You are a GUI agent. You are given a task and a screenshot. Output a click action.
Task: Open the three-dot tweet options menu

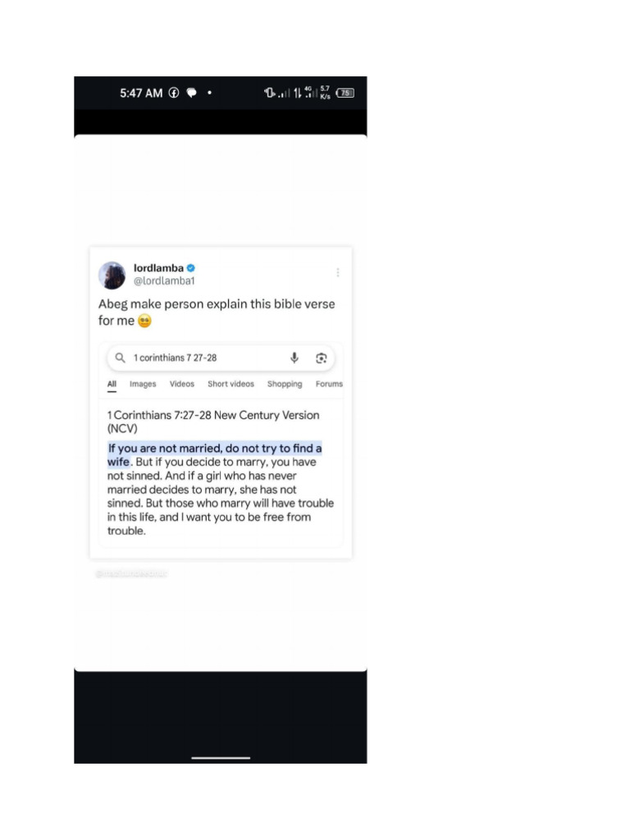click(337, 272)
